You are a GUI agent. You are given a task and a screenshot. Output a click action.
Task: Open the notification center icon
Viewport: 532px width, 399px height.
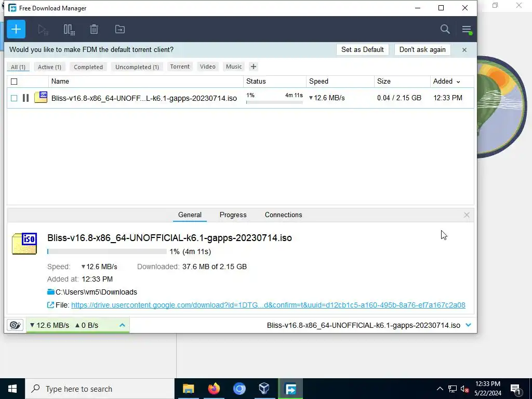(x=515, y=389)
